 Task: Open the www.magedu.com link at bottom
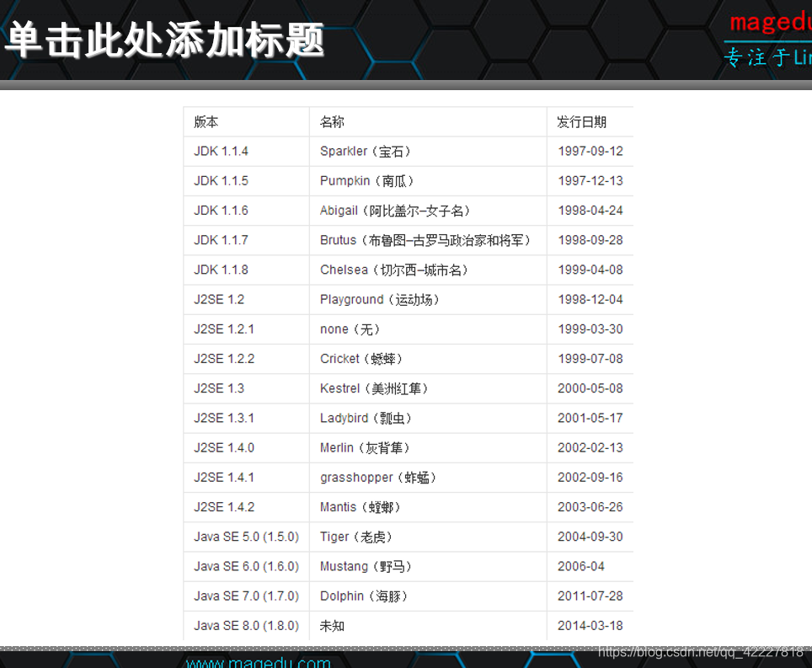click(258, 662)
